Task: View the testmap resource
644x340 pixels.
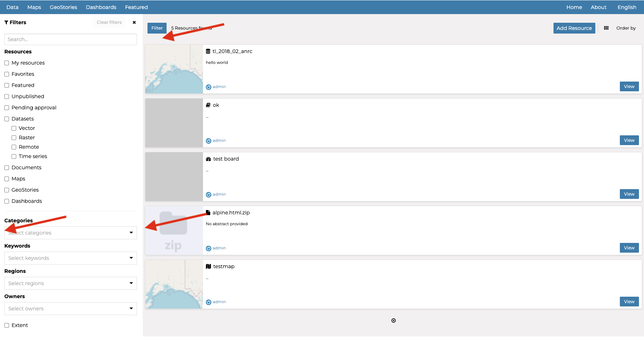Action: (629, 302)
